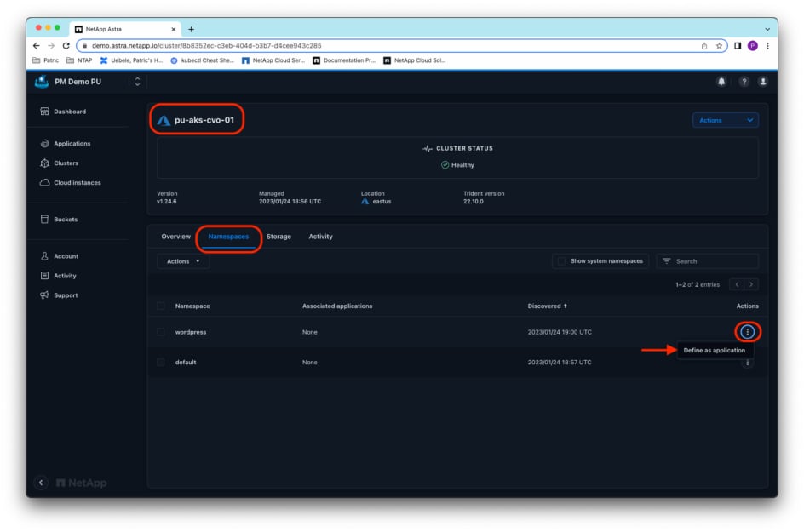Go to the next page of entries
Viewport: 804px width, 532px height.
[x=751, y=284]
